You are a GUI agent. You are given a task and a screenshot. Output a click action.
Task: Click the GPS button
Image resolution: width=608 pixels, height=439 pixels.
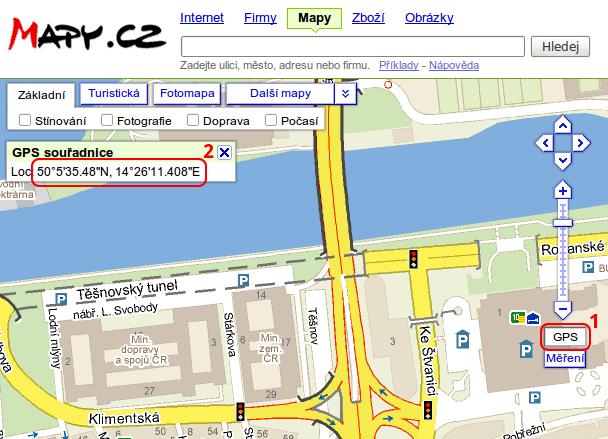565,337
